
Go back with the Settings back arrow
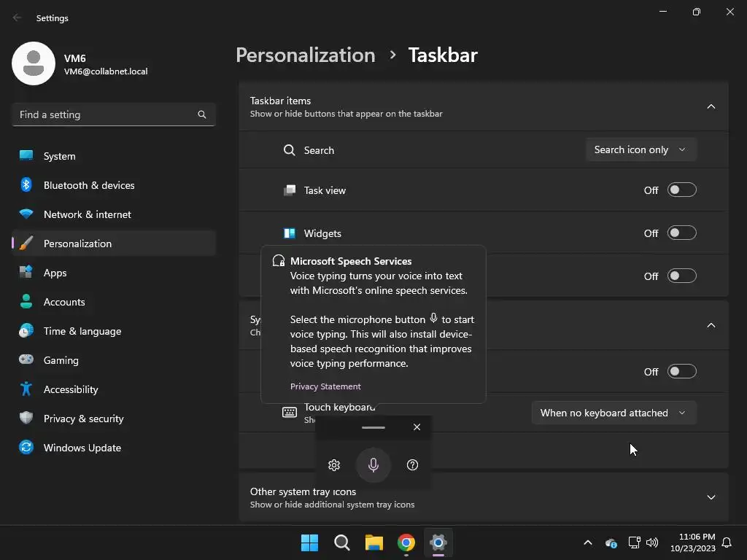click(x=18, y=17)
